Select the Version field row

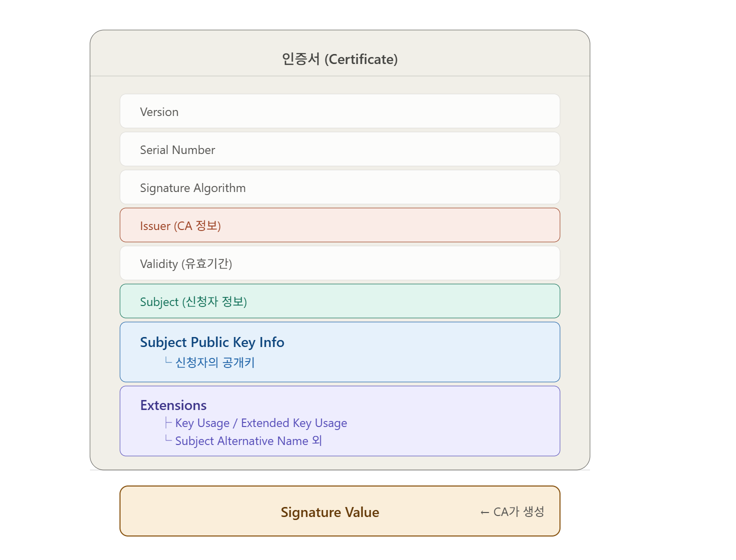click(340, 111)
